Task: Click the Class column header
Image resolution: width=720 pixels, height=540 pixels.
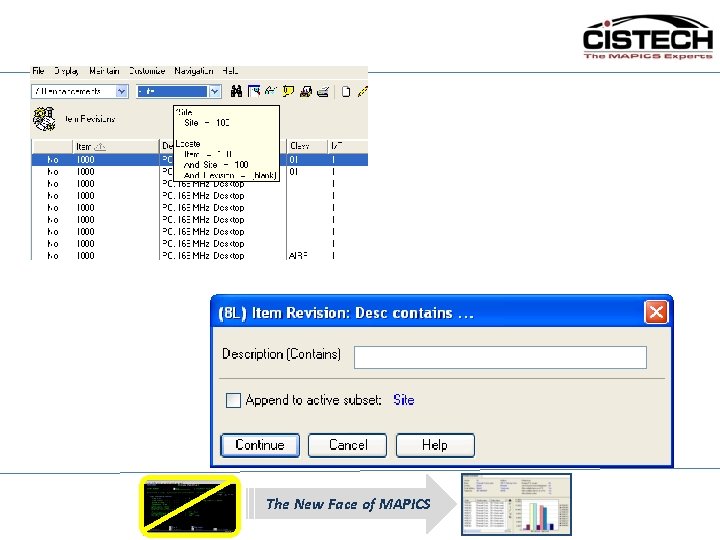Action: [307, 146]
